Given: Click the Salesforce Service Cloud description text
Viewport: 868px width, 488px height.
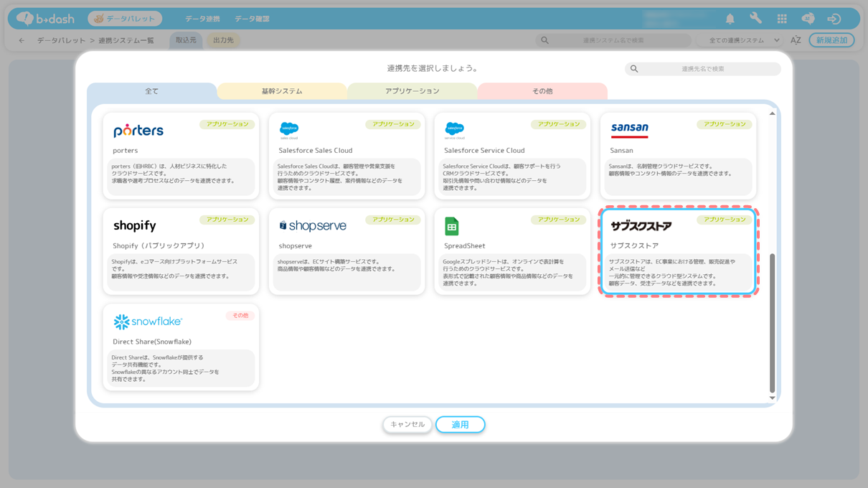Looking at the screenshot, I should tap(501, 177).
